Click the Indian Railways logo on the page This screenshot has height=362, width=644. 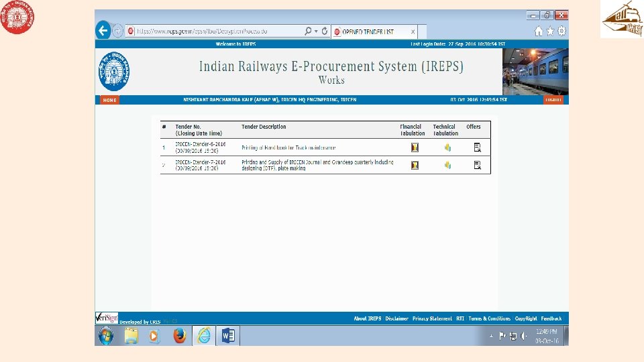click(114, 72)
